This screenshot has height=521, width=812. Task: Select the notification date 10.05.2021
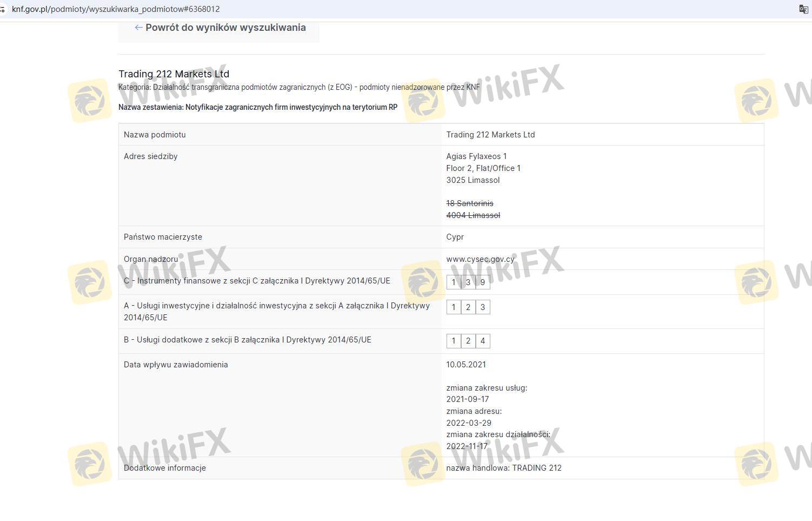466,365
